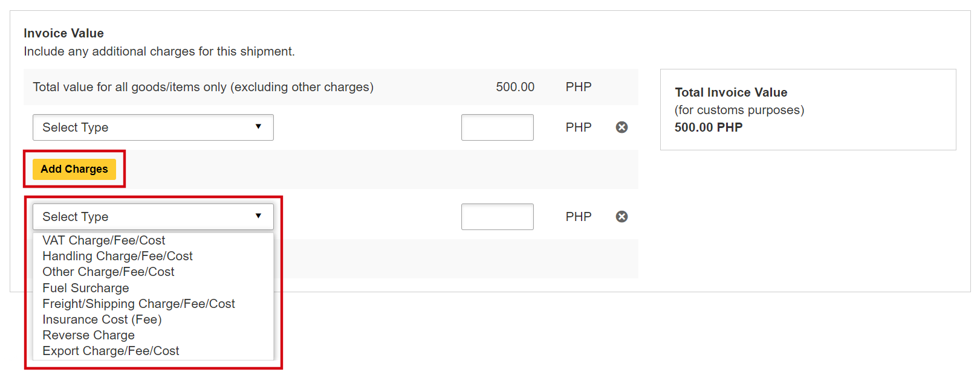The image size is (980, 378).
Task: Open the first Select Type dropdown
Action: pyautogui.click(x=153, y=127)
